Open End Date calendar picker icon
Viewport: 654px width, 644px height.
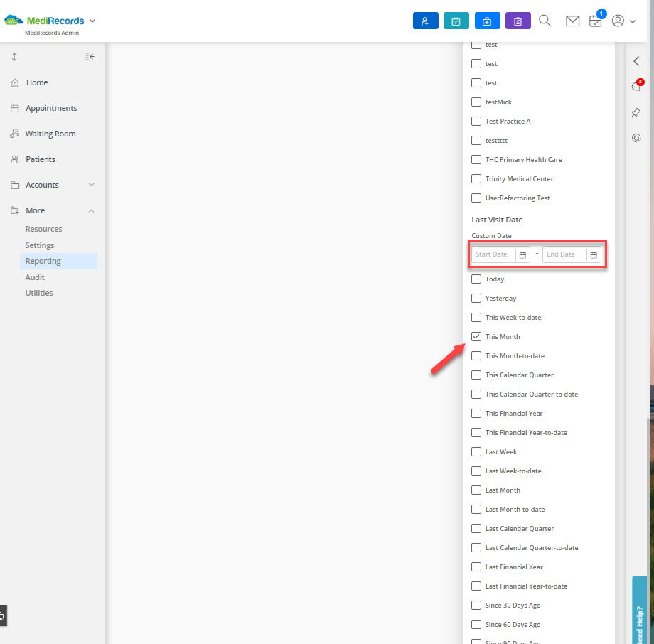click(x=594, y=255)
